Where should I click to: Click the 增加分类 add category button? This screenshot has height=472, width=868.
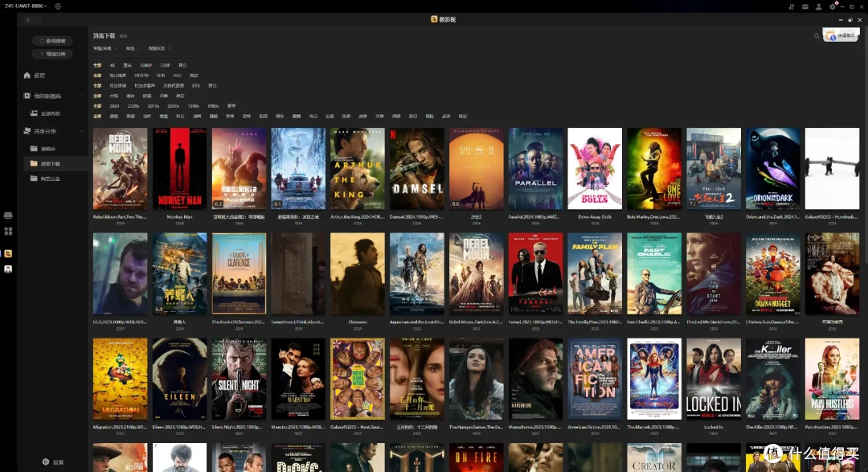click(52, 54)
